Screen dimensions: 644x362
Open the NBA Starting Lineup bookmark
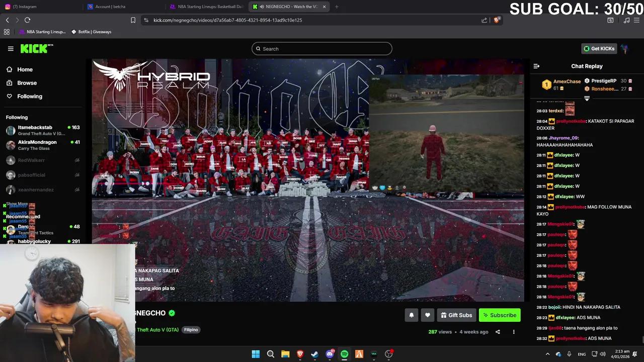[x=42, y=32]
